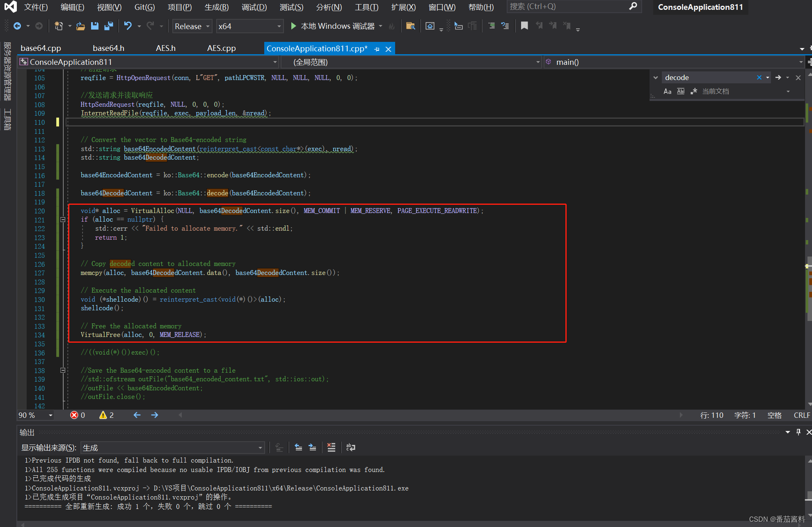Viewport: 812px width, 527px height.
Task: Click the search magnifier icon
Action: coord(633,6)
